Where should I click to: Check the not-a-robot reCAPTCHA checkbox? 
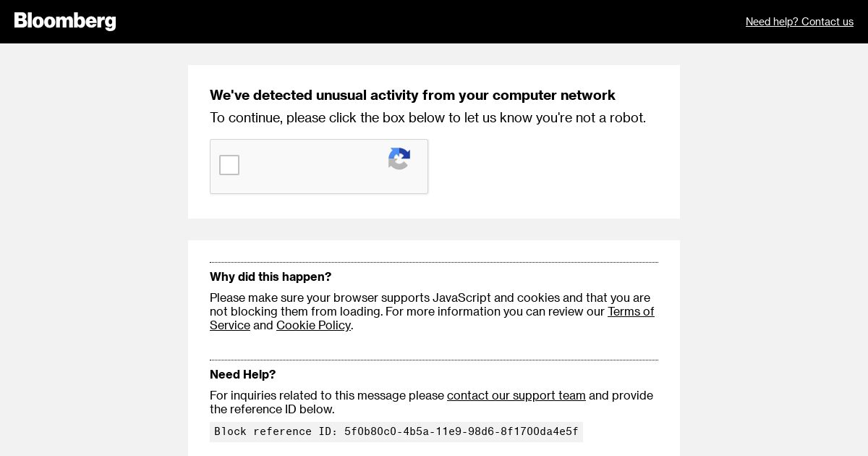229,165
